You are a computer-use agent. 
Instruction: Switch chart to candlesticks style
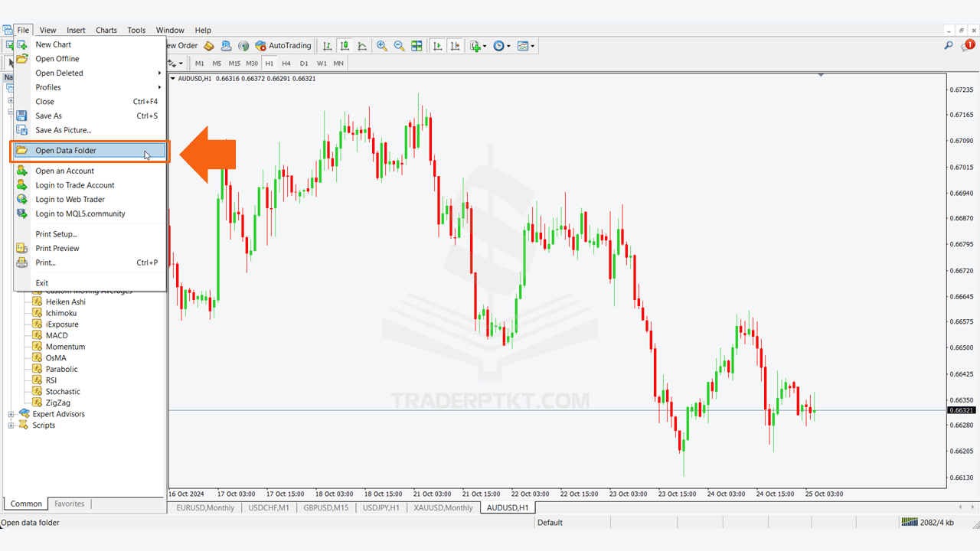pos(345,46)
